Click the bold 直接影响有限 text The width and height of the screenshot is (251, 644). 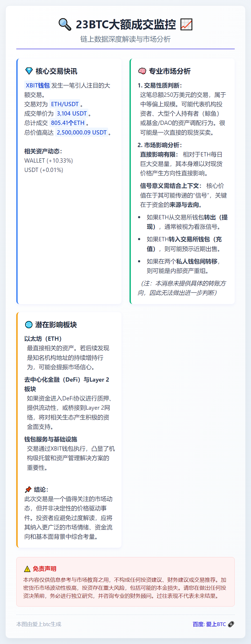point(159,154)
